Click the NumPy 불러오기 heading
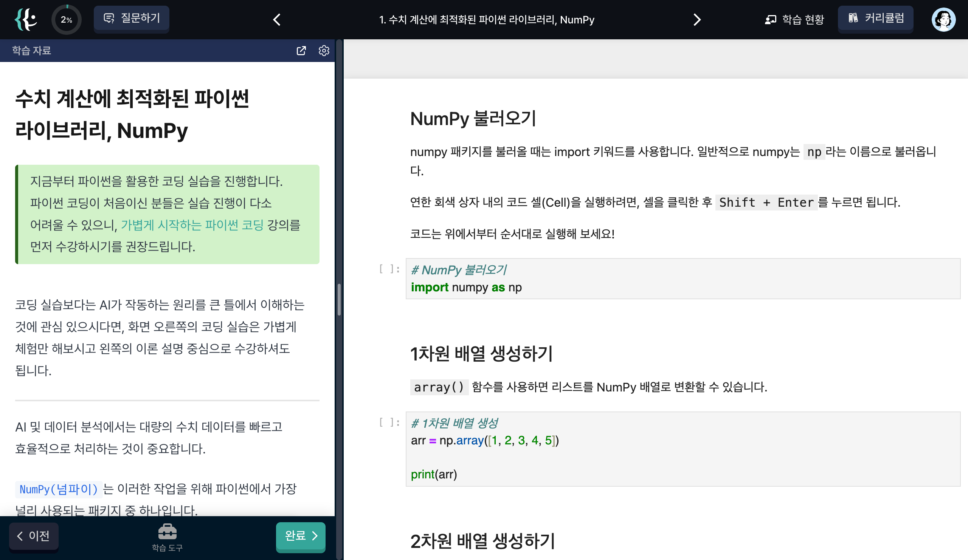 pyautogui.click(x=473, y=119)
